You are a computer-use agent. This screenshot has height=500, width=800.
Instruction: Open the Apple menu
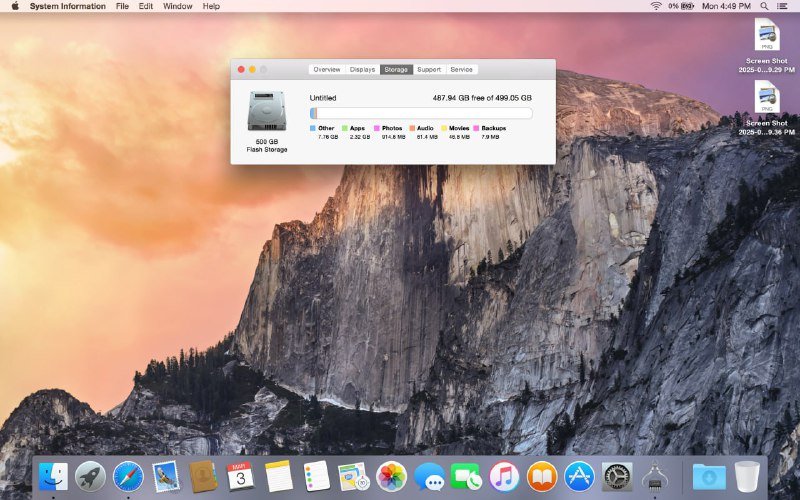(x=15, y=6)
